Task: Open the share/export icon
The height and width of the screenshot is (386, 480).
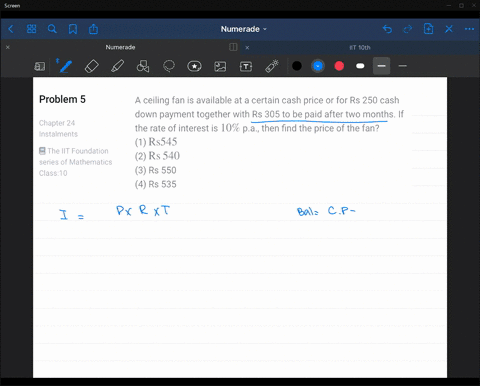Action: pyautogui.click(x=93, y=29)
